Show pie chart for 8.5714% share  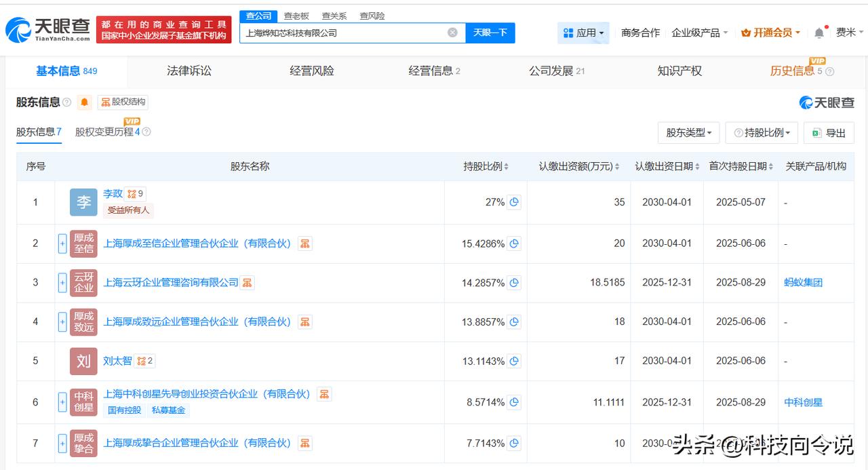pos(514,402)
